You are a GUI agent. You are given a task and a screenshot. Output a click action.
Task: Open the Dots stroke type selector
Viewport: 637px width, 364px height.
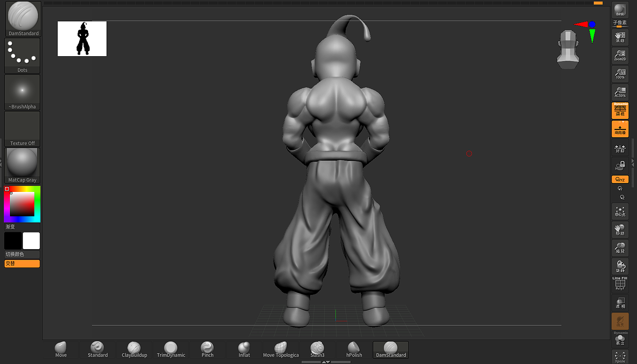pyautogui.click(x=22, y=56)
